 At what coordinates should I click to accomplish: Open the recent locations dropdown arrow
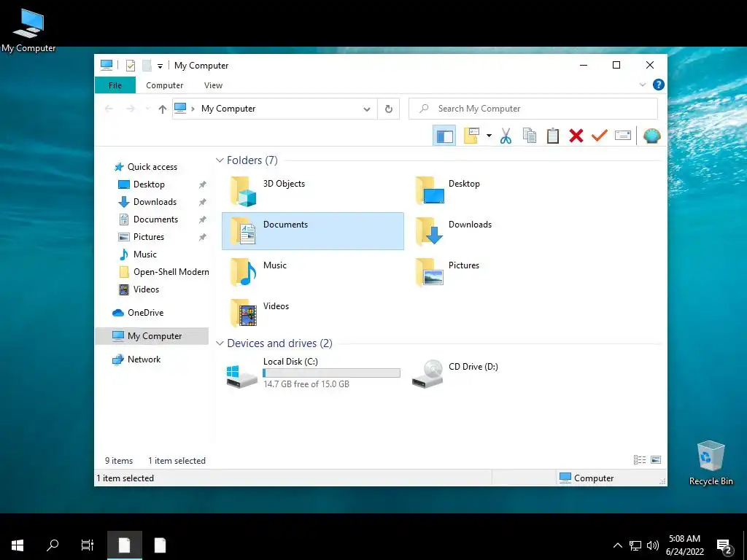(147, 109)
